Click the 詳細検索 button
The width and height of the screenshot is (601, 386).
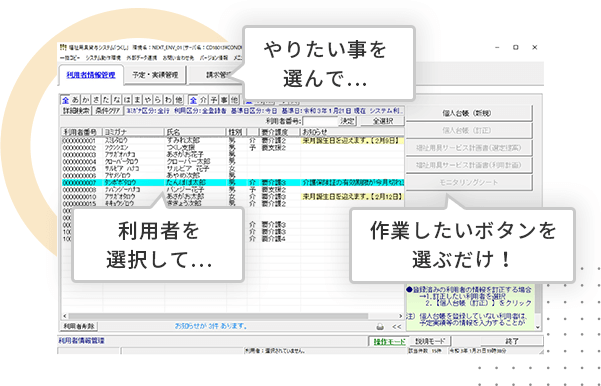76,111
